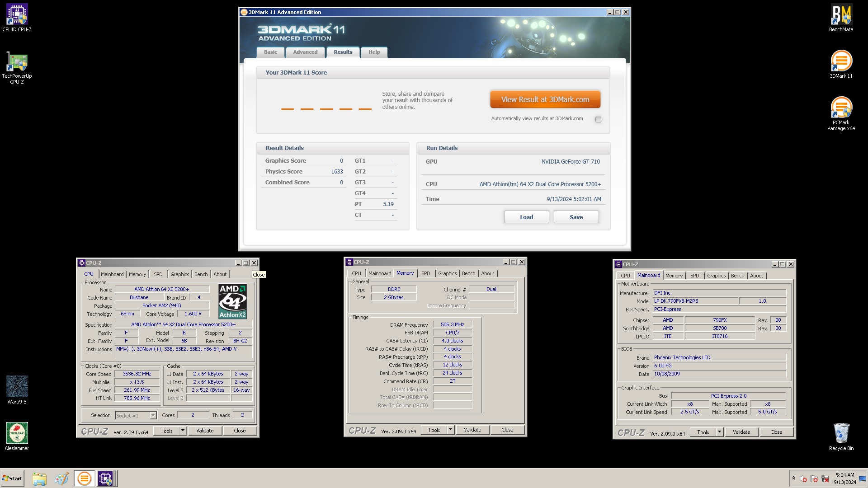Open the Recycle Bin
The width and height of the screenshot is (868, 488).
click(841, 436)
